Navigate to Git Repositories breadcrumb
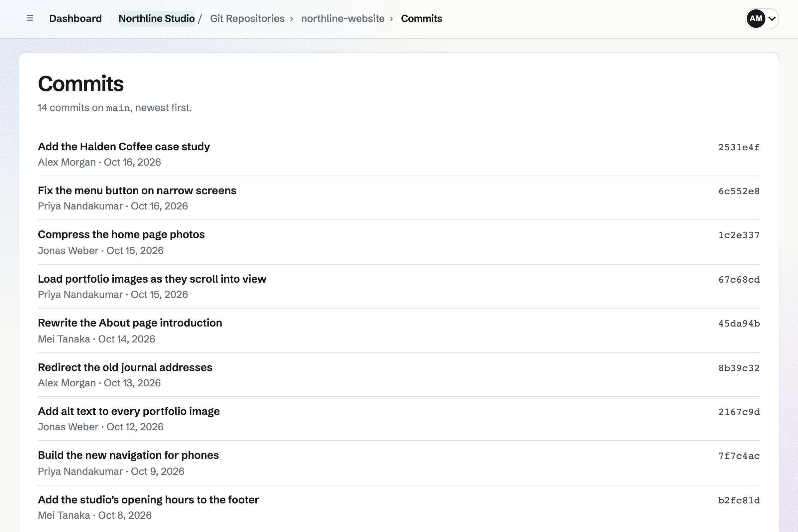Screen dimensions: 798x532 pyautogui.click(x=247, y=19)
